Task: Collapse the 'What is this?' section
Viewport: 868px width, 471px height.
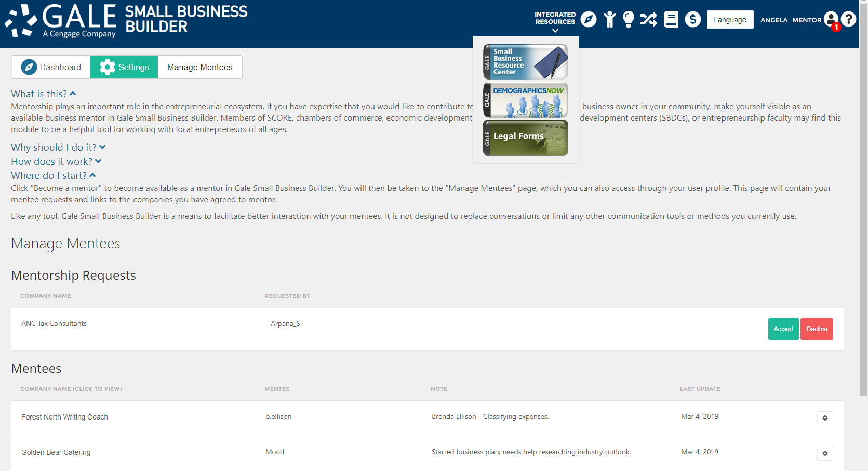Action: pos(44,94)
